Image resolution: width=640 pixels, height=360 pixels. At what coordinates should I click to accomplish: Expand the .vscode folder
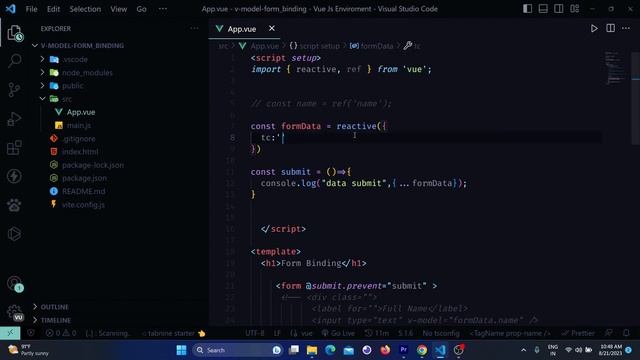[42, 59]
